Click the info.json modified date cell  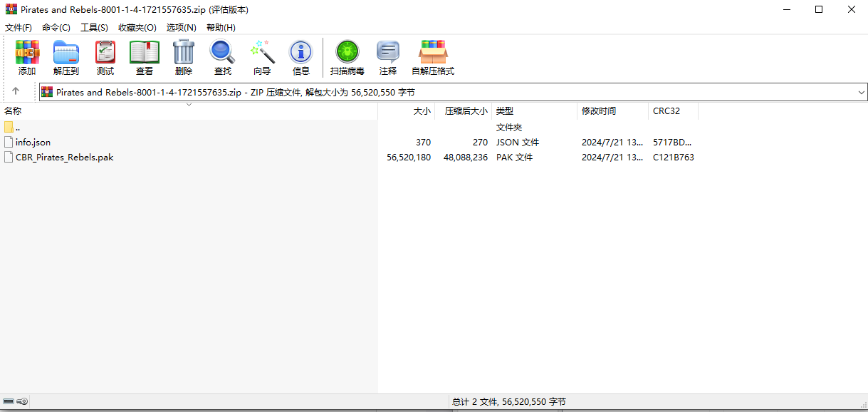pos(612,142)
